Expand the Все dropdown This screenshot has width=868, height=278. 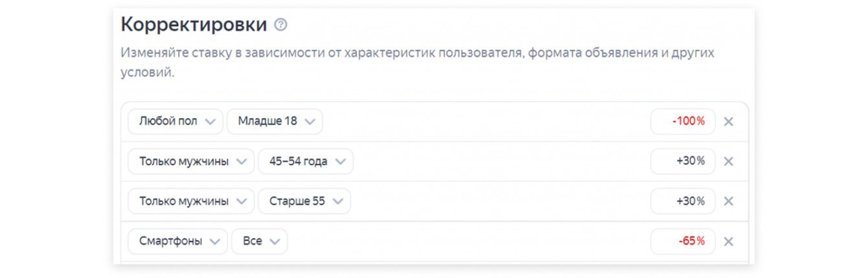(x=260, y=241)
